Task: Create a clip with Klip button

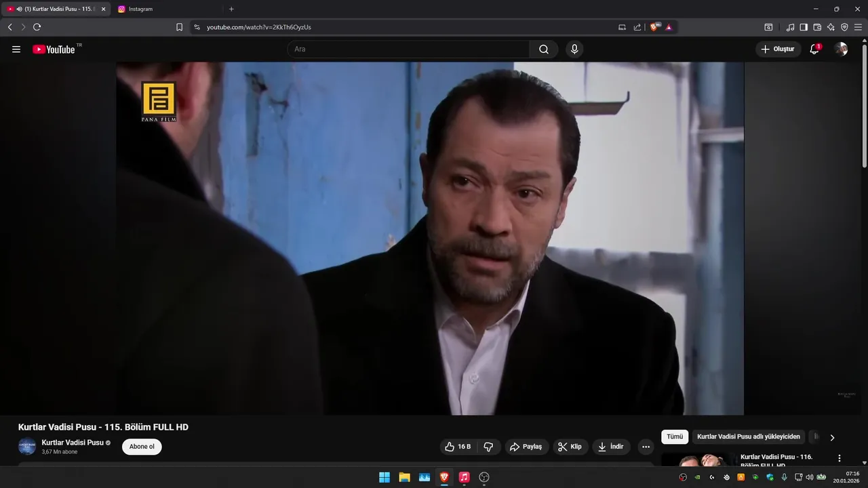Action: 570,447
